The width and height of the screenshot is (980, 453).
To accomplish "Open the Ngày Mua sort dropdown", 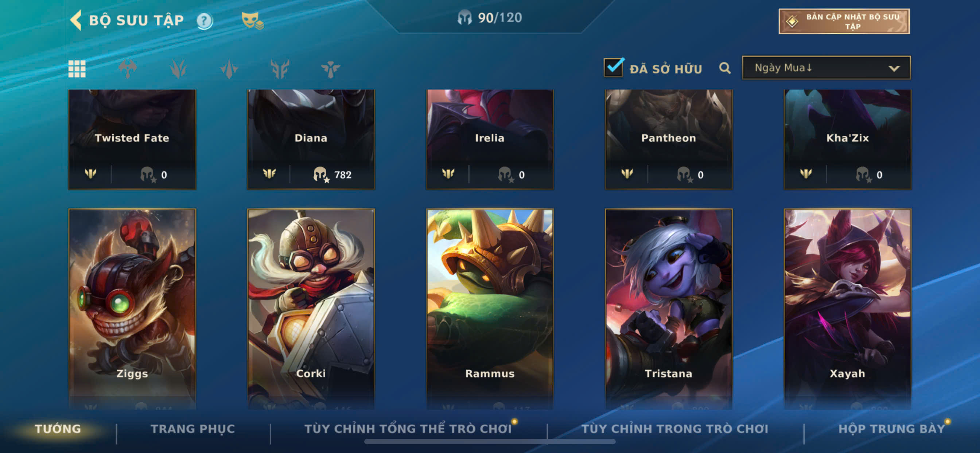I will coord(826,68).
